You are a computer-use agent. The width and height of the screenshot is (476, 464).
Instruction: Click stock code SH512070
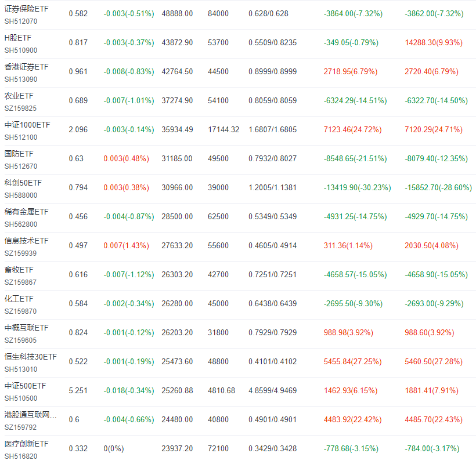pos(21,21)
